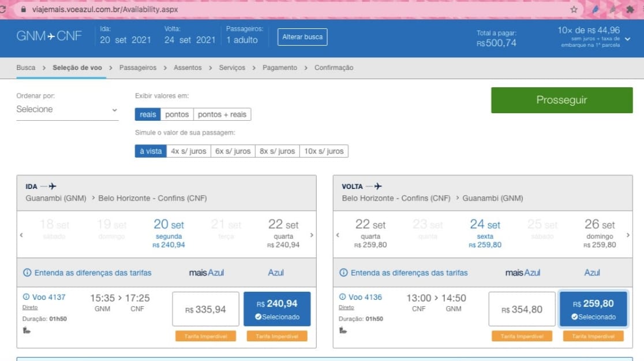This screenshot has width=644, height=361.
Task: Open browser extensions puzzle icon
Action: click(630, 9)
